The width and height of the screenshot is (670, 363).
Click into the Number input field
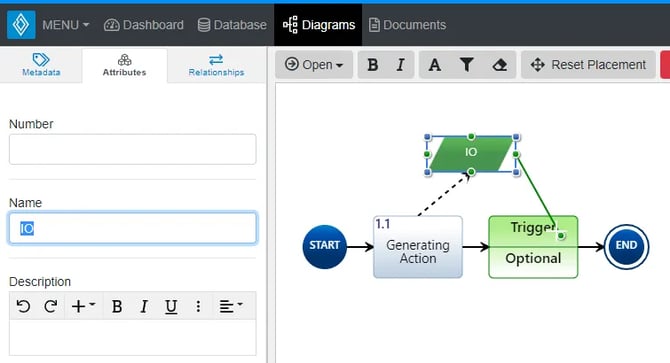tap(132, 149)
